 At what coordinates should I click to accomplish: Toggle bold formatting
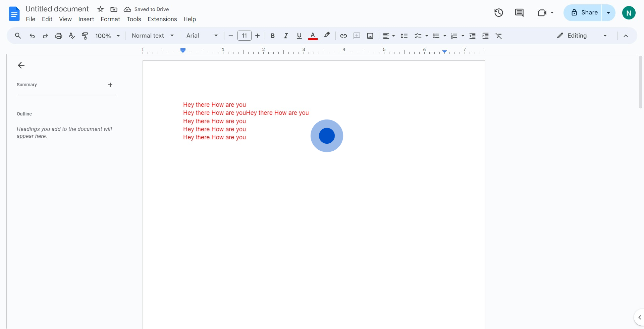(x=273, y=36)
